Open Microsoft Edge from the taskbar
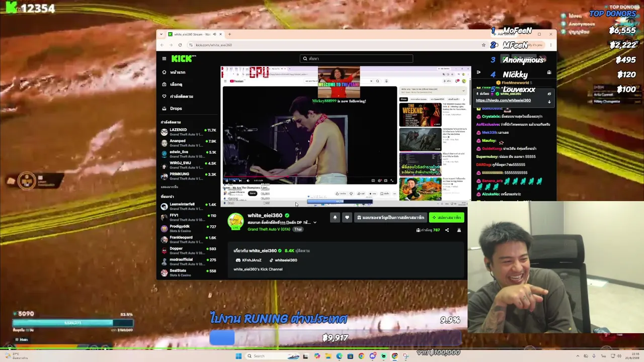The width and height of the screenshot is (644, 362). pyautogui.click(x=339, y=356)
